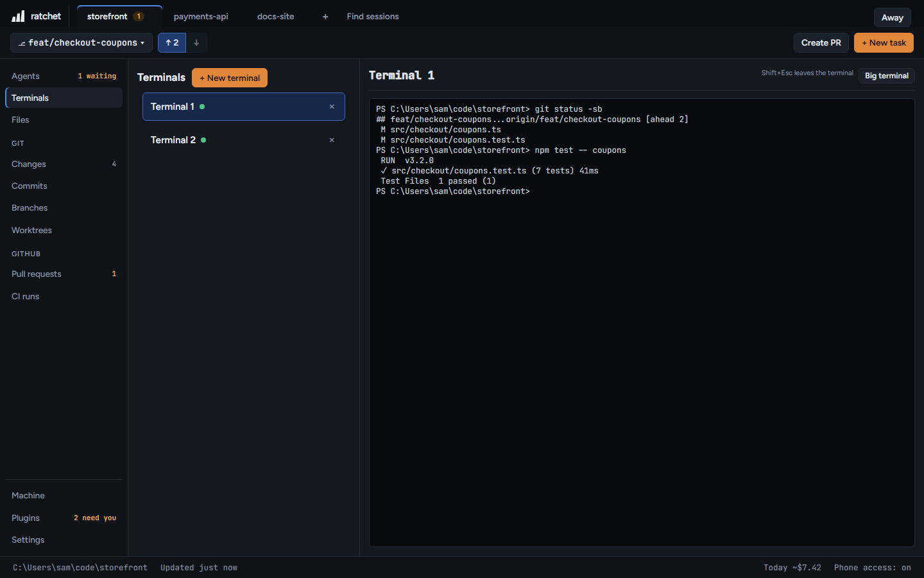Open the feat/checkout-coupons branch dropdown

pos(81,42)
